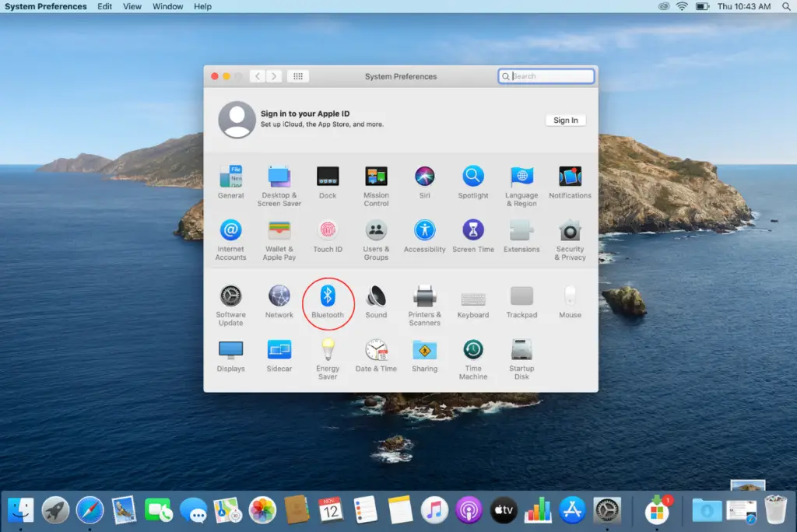The width and height of the screenshot is (797, 532).
Task: Open Mouse preferences
Action: (570, 302)
